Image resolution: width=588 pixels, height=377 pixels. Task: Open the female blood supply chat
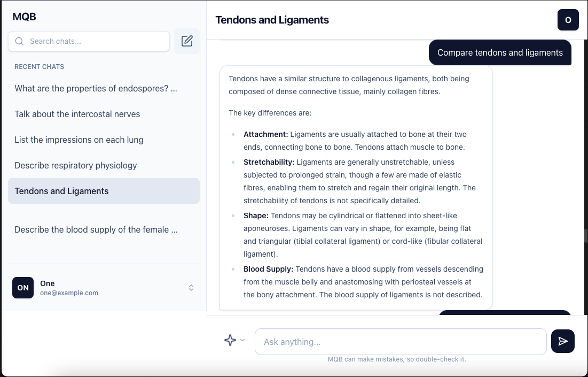[x=96, y=229]
